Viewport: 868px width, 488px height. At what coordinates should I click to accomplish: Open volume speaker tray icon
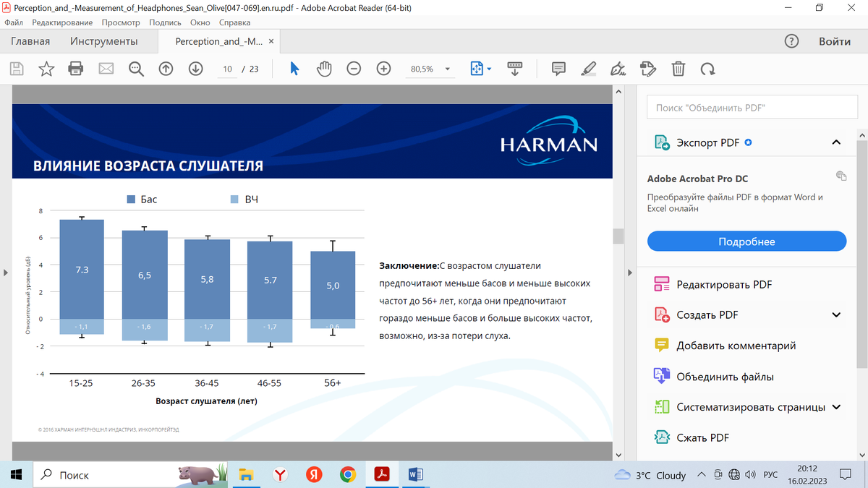click(750, 475)
